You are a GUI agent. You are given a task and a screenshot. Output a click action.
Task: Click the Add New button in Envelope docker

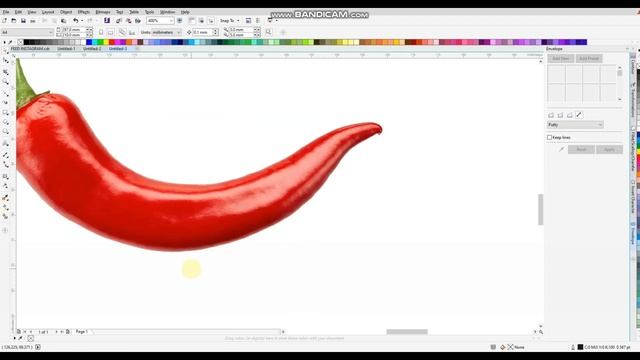[x=560, y=59]
